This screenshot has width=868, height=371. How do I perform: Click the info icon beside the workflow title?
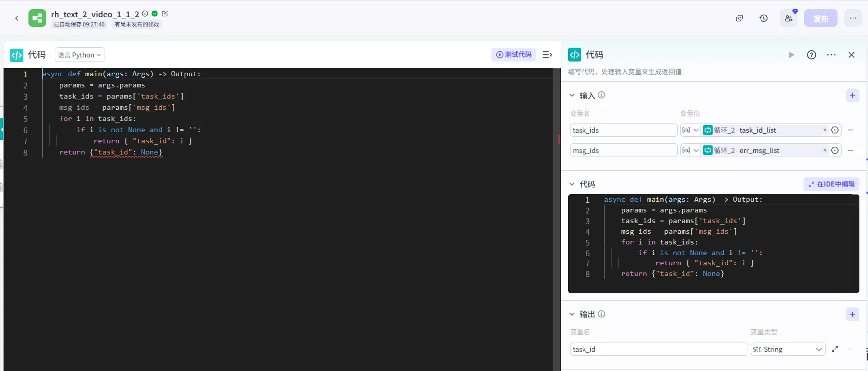pos(145,14)
